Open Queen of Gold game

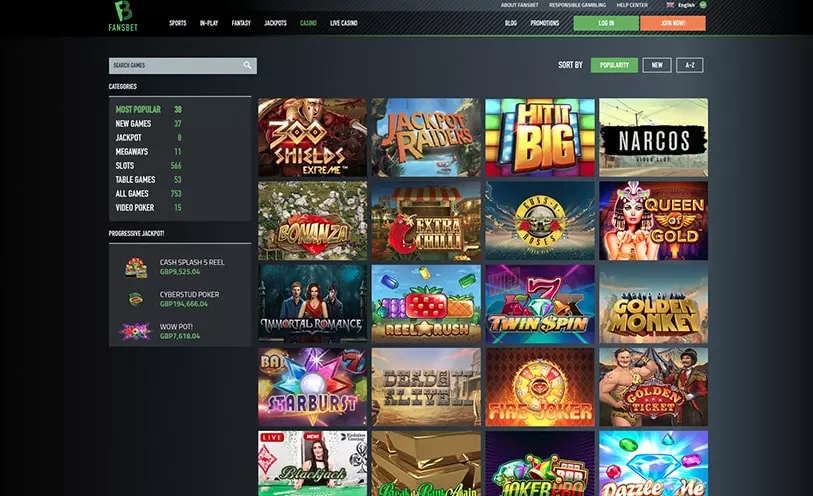[x=653, y=220]
